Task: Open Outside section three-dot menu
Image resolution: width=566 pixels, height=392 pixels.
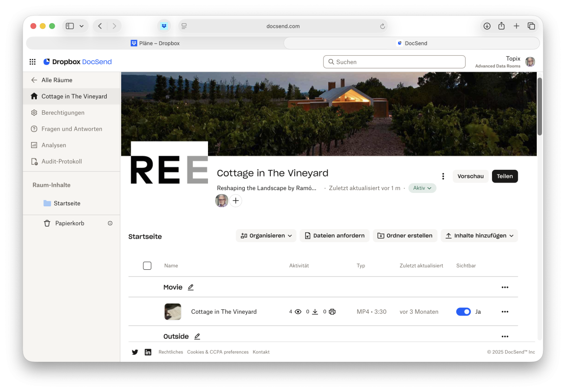Action: click(505, 336)
